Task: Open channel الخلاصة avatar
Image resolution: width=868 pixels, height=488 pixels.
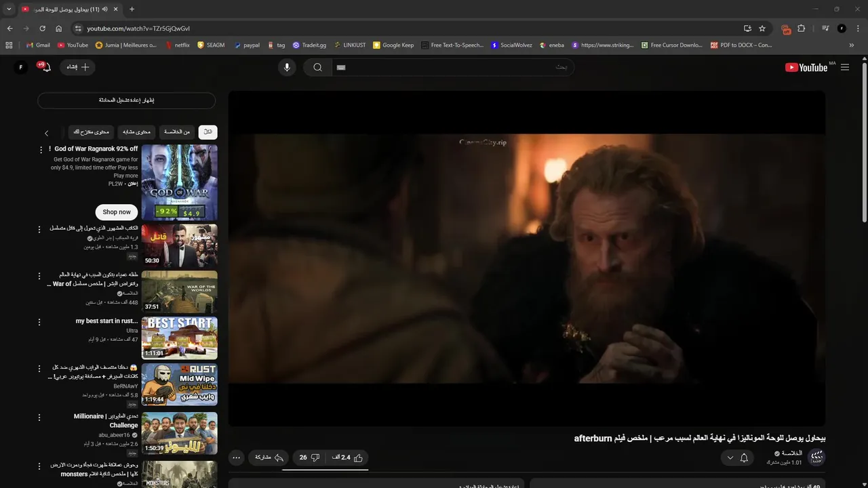Action: pyautogui.click(x=816, y=457)
